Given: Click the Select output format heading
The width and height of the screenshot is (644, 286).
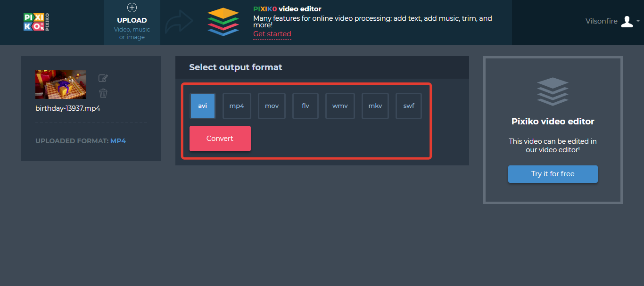Looking at the screenshot, I should 236,67.
